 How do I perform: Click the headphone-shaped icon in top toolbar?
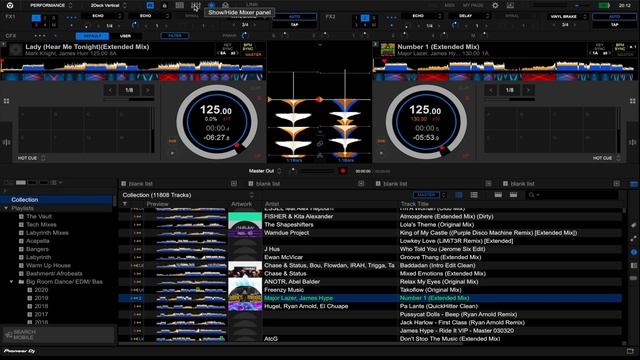pos(225,5)
